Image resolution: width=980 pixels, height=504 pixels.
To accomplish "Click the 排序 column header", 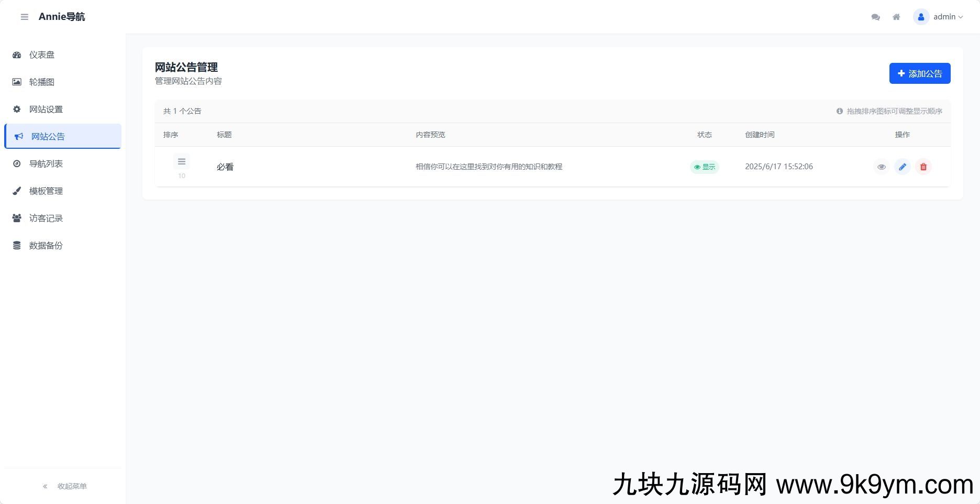I will pos(171,135).
